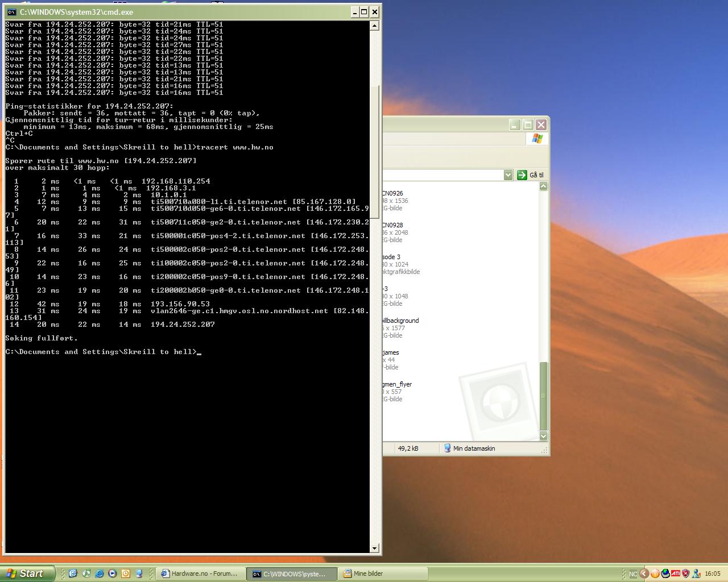This screenshot has height=582, width=728.
Task: Maximize the Mine bilder explorer window
Action: point(528,124)
